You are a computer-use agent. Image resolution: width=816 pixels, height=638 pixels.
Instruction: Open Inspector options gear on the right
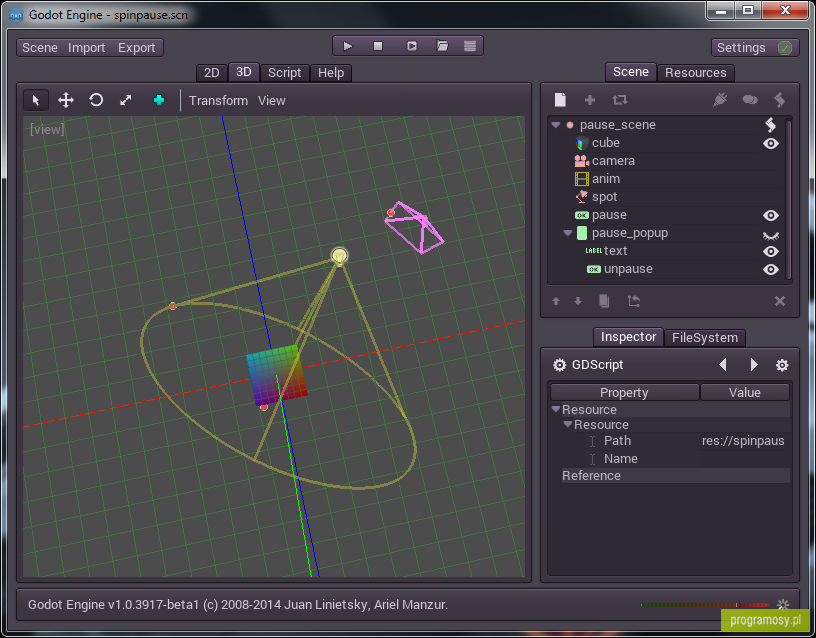click(782, 365)
